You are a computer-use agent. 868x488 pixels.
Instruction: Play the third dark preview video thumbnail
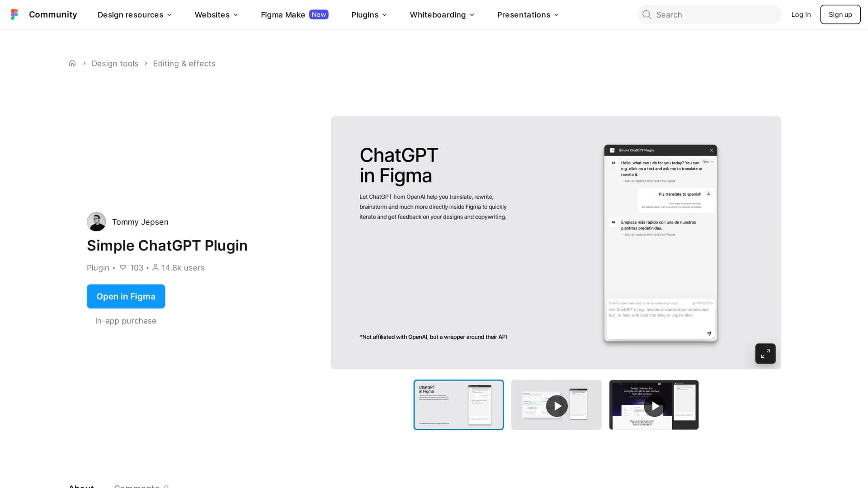[654, 405]
